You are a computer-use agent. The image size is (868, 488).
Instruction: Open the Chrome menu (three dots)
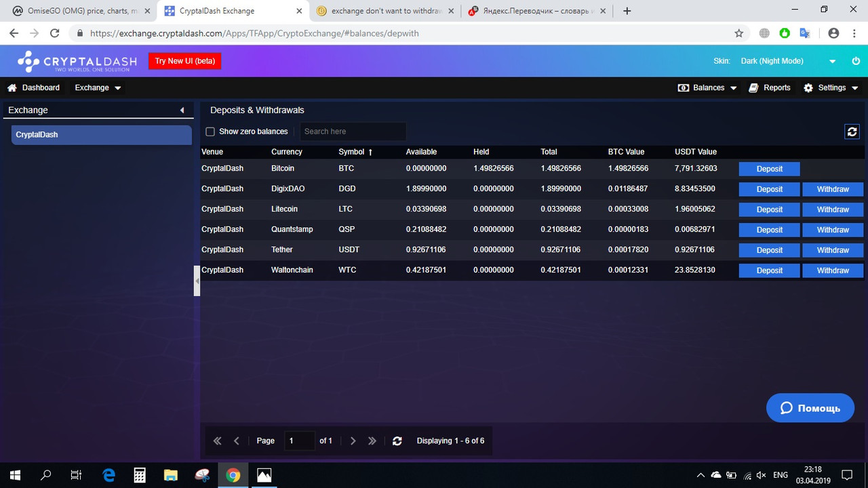click(854, 33)
